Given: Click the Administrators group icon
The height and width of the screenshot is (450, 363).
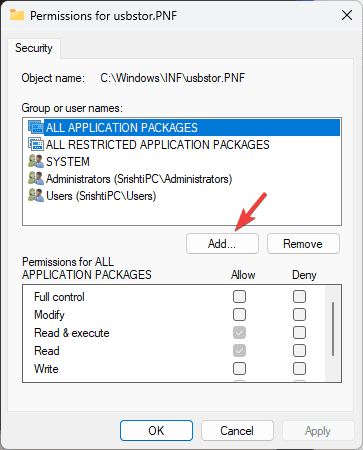Looking at the screenshot, I should click(36, 179).
